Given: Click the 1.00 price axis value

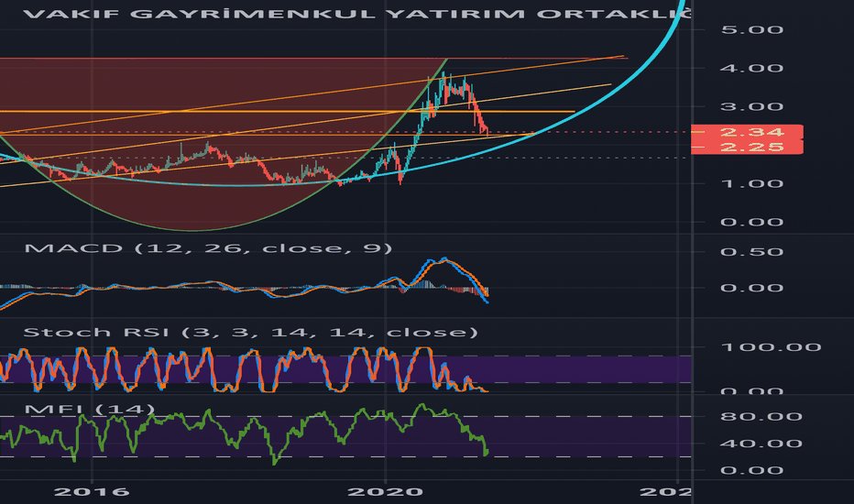Looking at the screenshot, I should 751,183.
